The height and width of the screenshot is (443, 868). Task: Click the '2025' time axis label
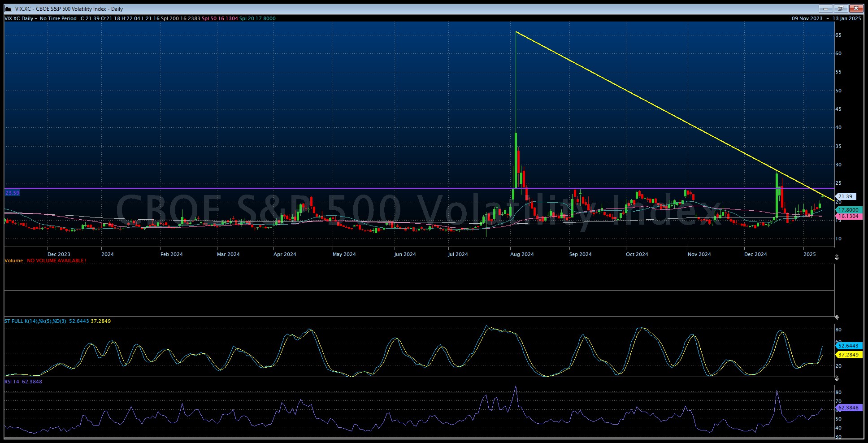point(810,254)
